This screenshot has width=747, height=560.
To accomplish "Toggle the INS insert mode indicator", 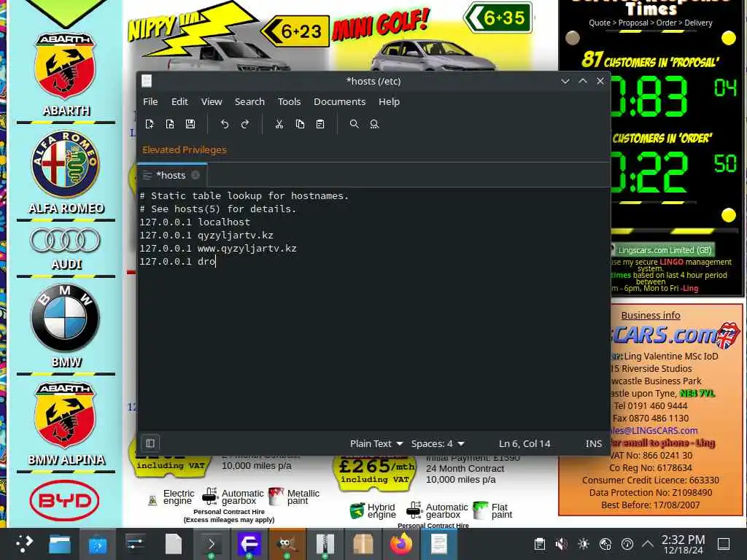I will pyautogui.click(x=594, y=444).
